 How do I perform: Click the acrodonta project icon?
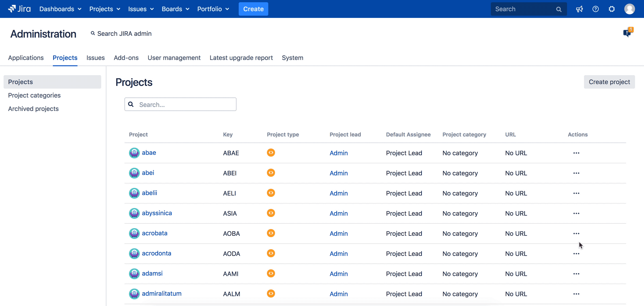pos(134,253)
